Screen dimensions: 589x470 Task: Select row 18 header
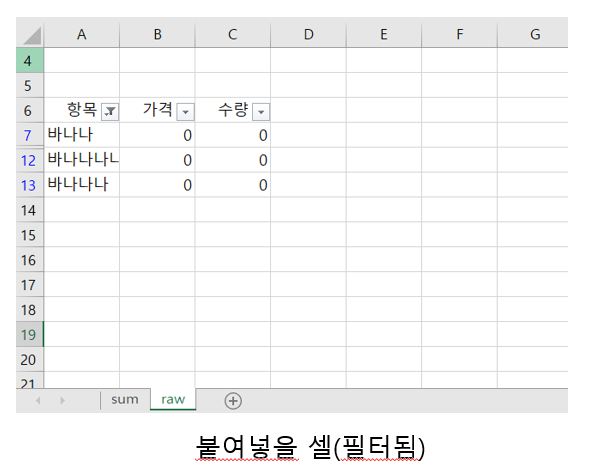29,310
